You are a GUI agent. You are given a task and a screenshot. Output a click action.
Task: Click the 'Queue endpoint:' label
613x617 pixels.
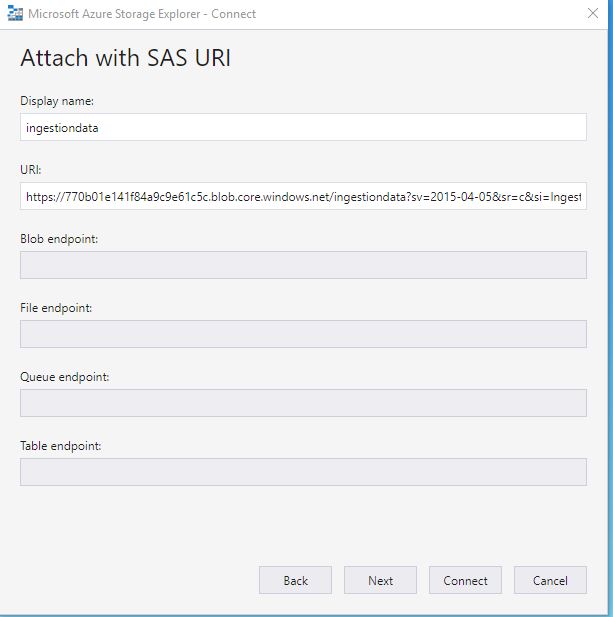pos(65,377)
